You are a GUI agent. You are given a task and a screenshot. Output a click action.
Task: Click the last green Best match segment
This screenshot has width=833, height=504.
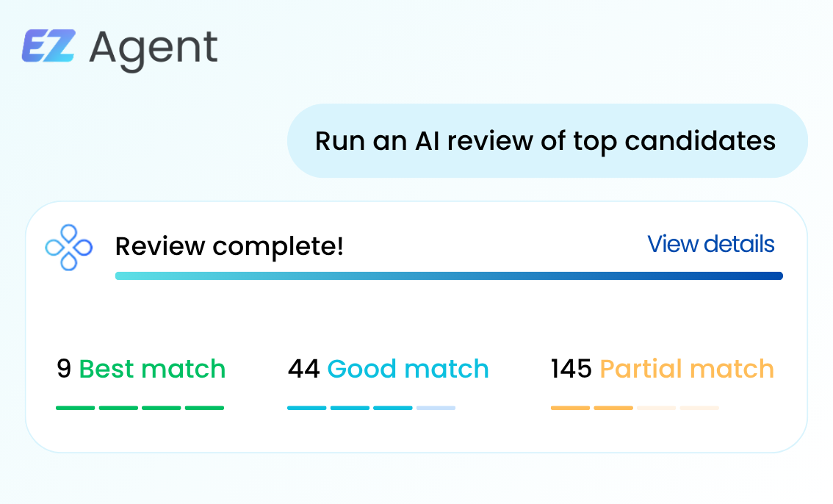204,408
